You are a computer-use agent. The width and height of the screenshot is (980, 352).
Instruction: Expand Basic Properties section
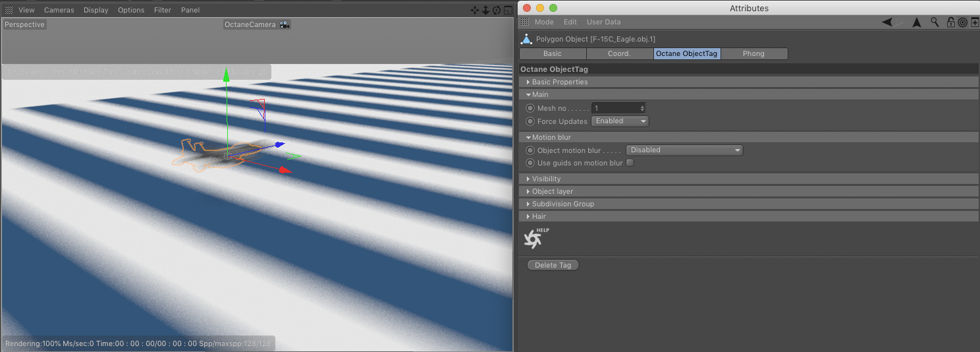click(749, 82)
